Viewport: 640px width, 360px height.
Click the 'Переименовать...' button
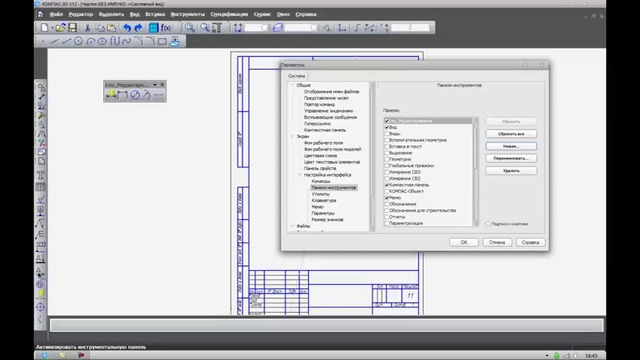511,158
